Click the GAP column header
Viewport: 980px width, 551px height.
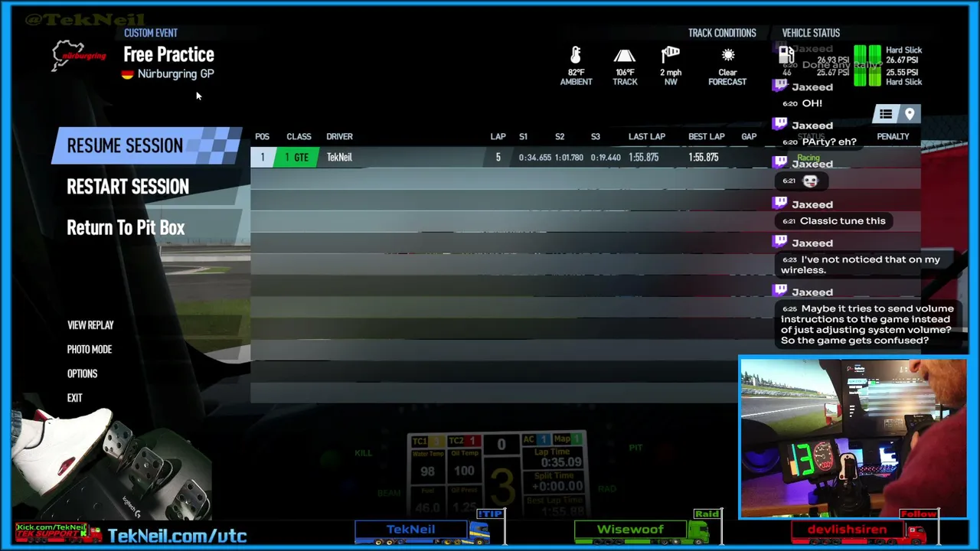(749, 137)
